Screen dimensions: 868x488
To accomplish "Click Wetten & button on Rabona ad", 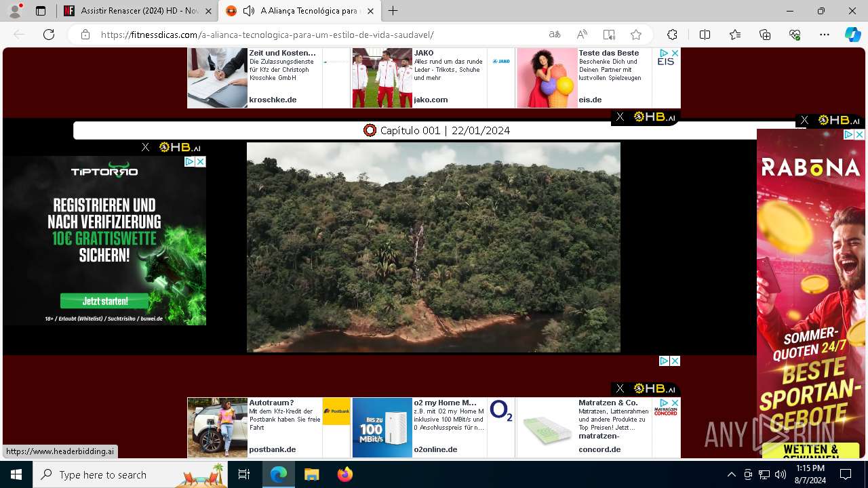I will click(x=810, y=450).
